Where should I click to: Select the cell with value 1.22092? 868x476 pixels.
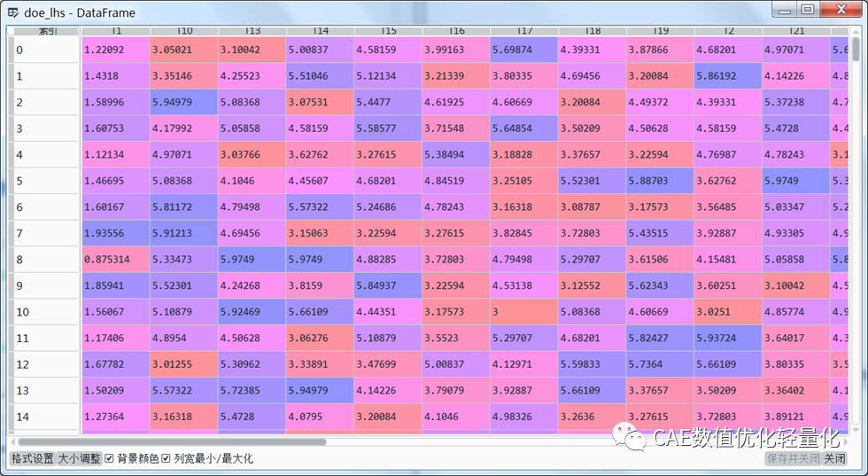116,50
